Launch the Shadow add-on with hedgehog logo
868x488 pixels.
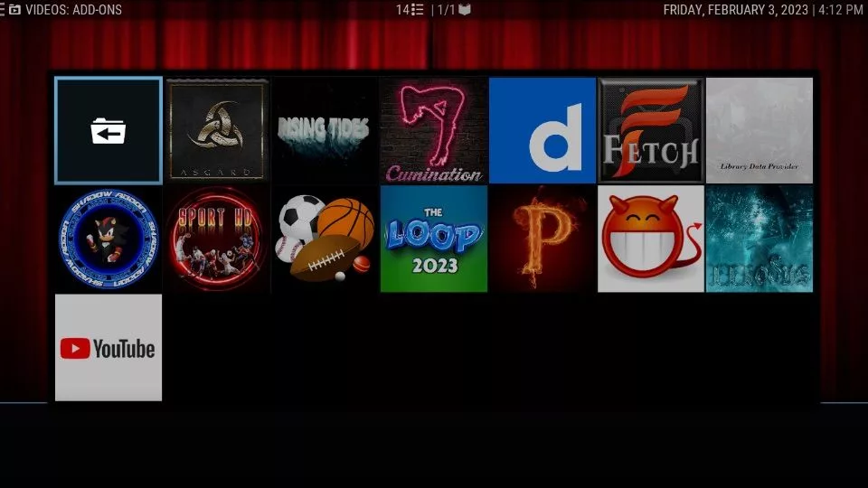tap(108, 239)
